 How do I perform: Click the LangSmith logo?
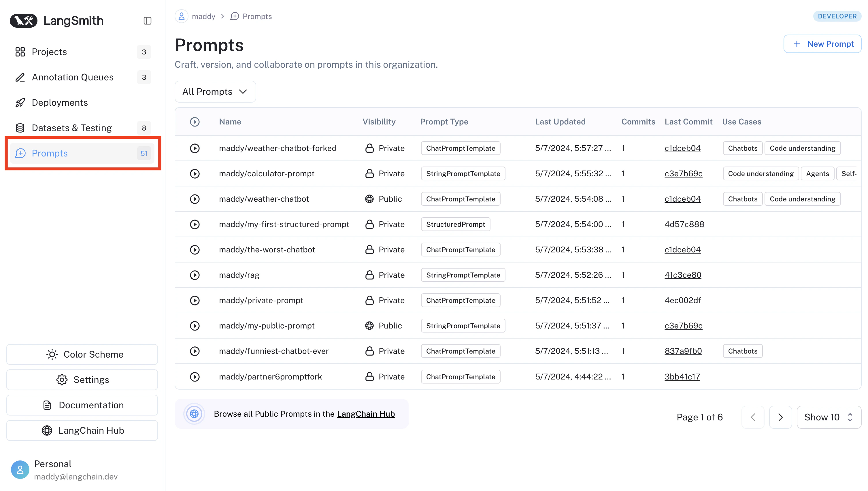pos(57,21)
